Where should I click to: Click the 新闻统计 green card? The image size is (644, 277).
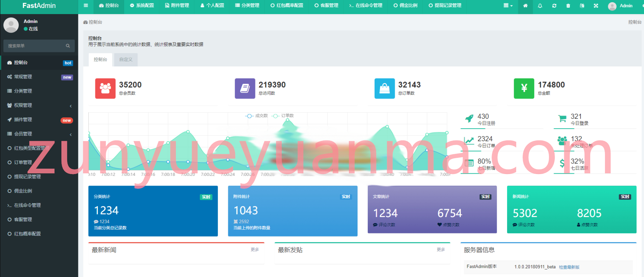pos(572,209)
